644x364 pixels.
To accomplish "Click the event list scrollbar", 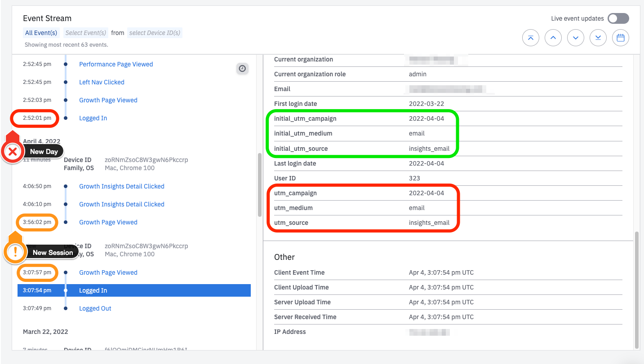I will pyautogui.click(x=259, y=185).
